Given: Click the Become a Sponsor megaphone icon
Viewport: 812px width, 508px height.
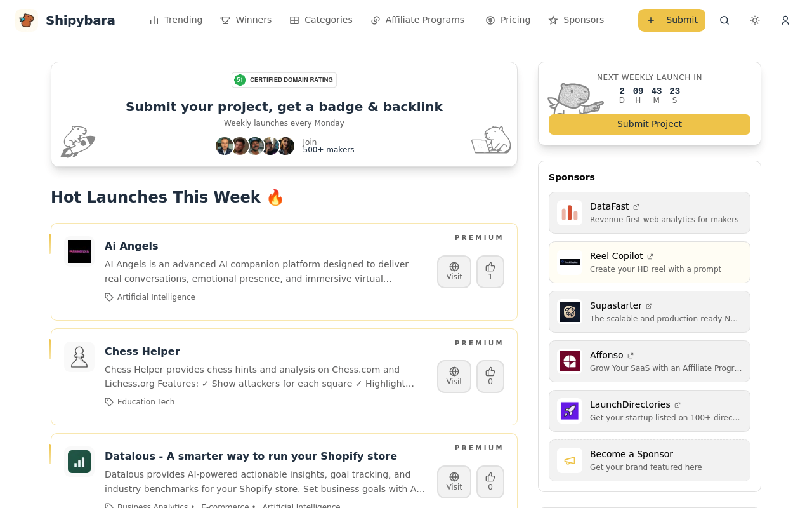Looking at the screenshot, I should click(x=570, y=460).
